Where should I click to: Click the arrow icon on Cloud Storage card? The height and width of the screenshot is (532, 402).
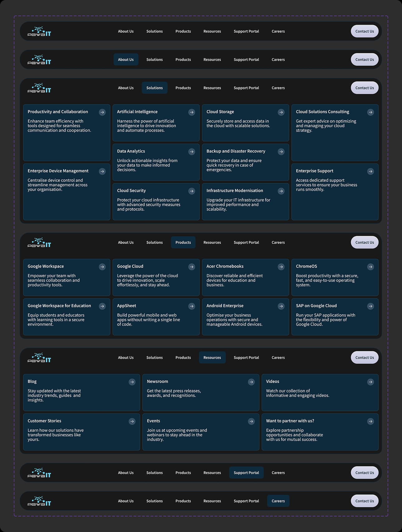tap(281, 112)
